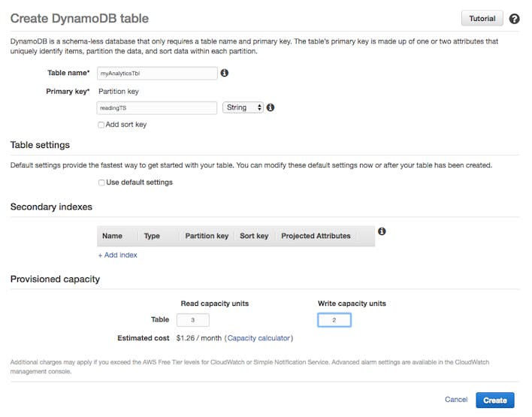This screenshot has width=532, height=417.
Task: Open the Capacity calculator link
Action: click(x=258, y=338)
